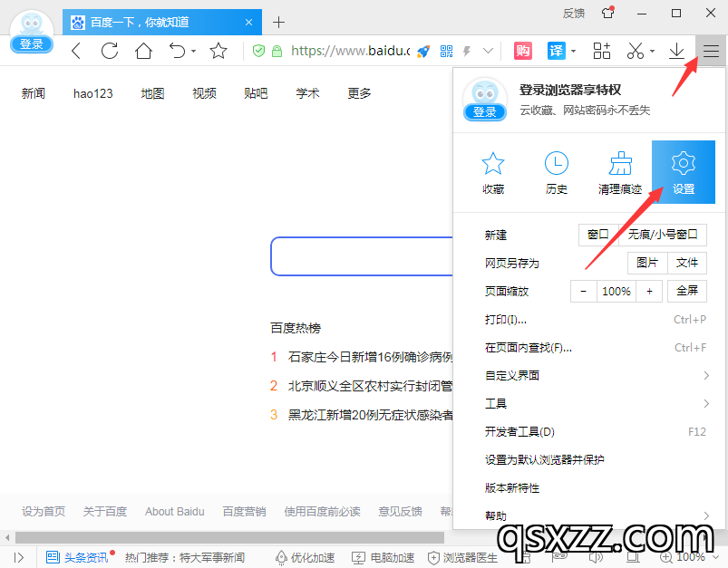Expand 帮助 submenu
Viewport: 728px width, 568px height.
click(596, 516)
